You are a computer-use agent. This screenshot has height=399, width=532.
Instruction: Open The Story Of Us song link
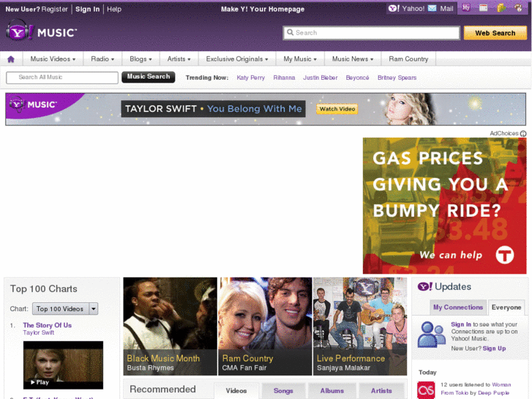[47, 325]
